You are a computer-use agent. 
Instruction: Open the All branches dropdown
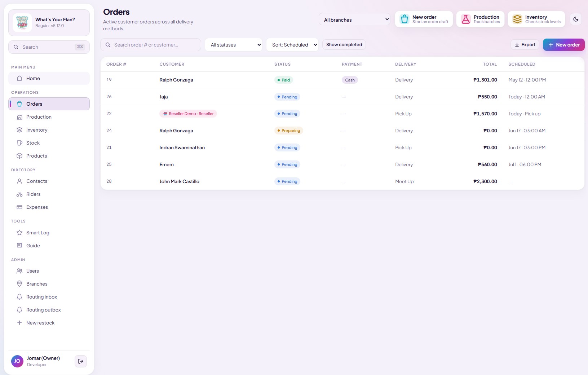pos(354,19)
